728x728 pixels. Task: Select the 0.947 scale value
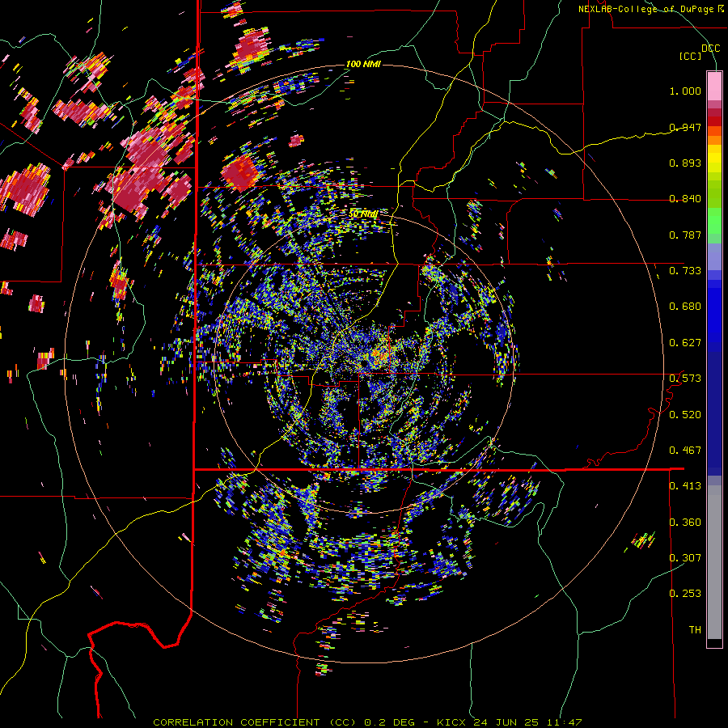(685, 127)
